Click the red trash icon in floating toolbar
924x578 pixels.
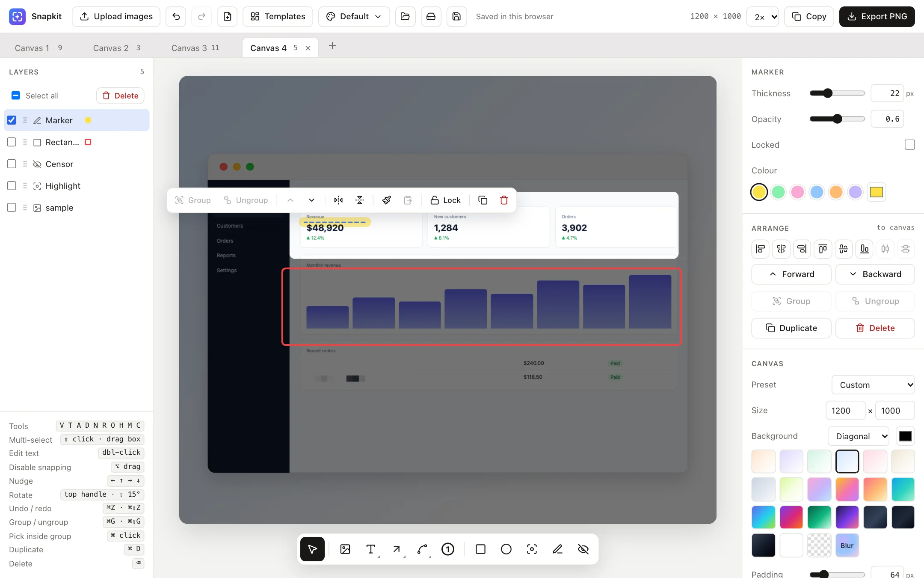tap(504, 200)
